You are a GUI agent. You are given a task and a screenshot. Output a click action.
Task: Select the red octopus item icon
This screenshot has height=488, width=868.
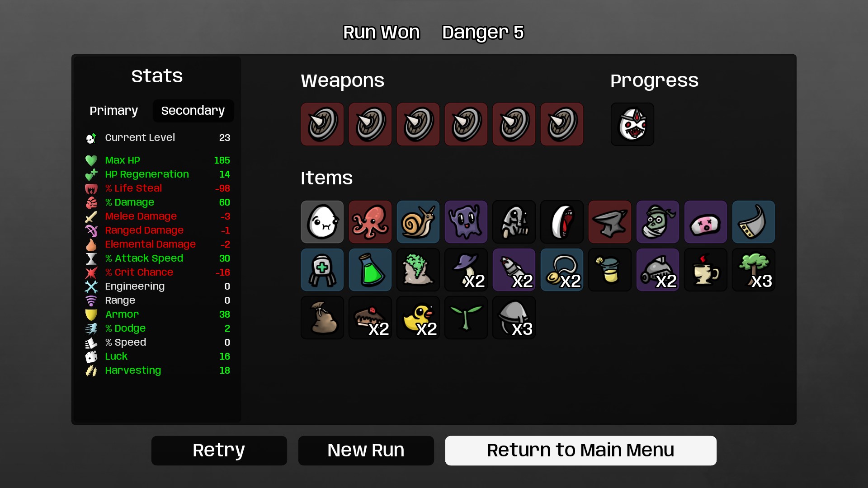click(370, 222)
